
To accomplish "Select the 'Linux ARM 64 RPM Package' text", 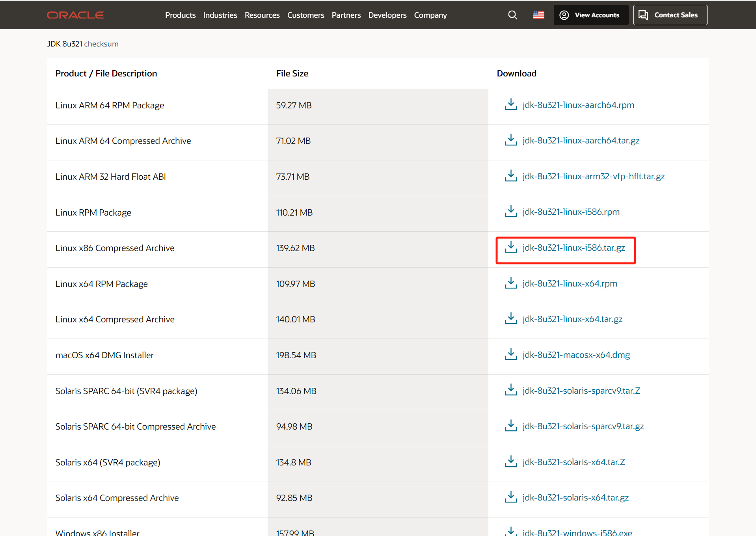I will pyautogui.click(x=110, y=105).
